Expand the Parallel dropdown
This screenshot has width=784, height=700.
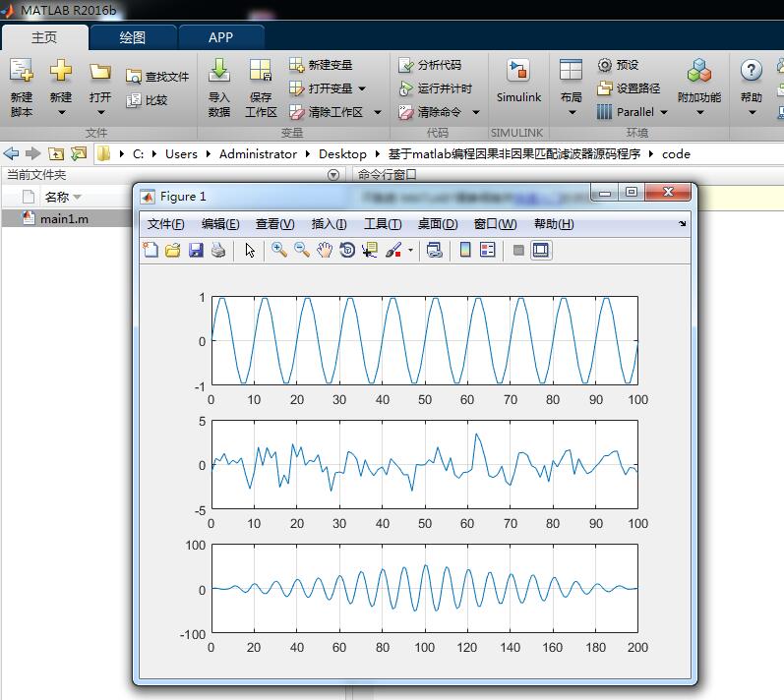[664, 112]
